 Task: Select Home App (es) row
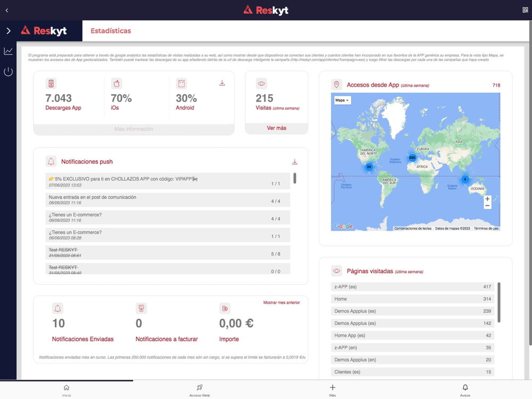[413, 336]
